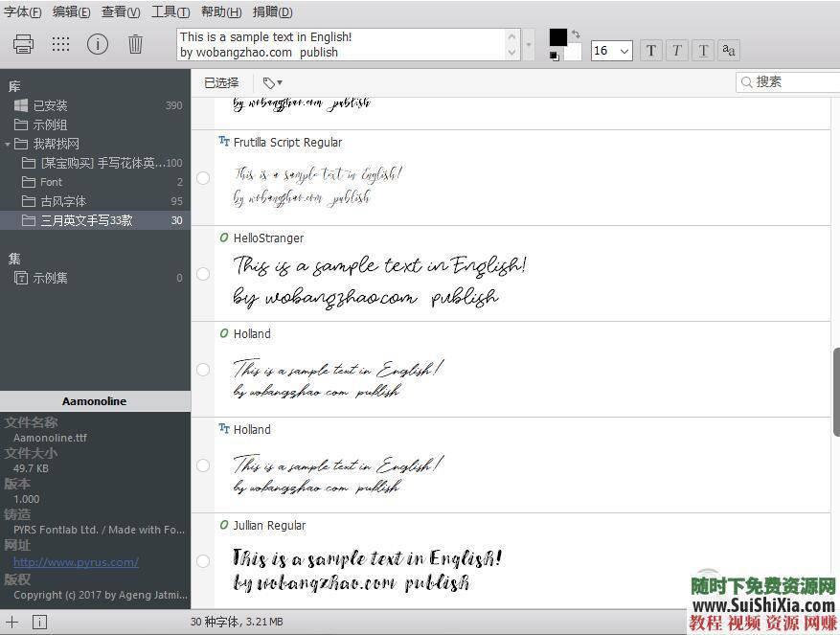Screen dimensions: 840x635
Task: Click folder icon next to 示例组
Action: pyautogui.click(x=21, y=125)
